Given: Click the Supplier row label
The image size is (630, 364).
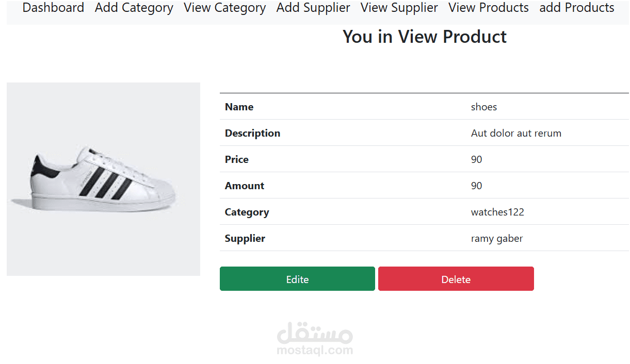Looking at the screenshot, I should [245, 239].
